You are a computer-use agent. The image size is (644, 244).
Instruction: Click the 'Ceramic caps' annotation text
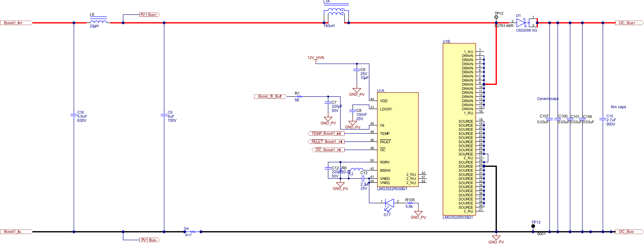(548, 99)
